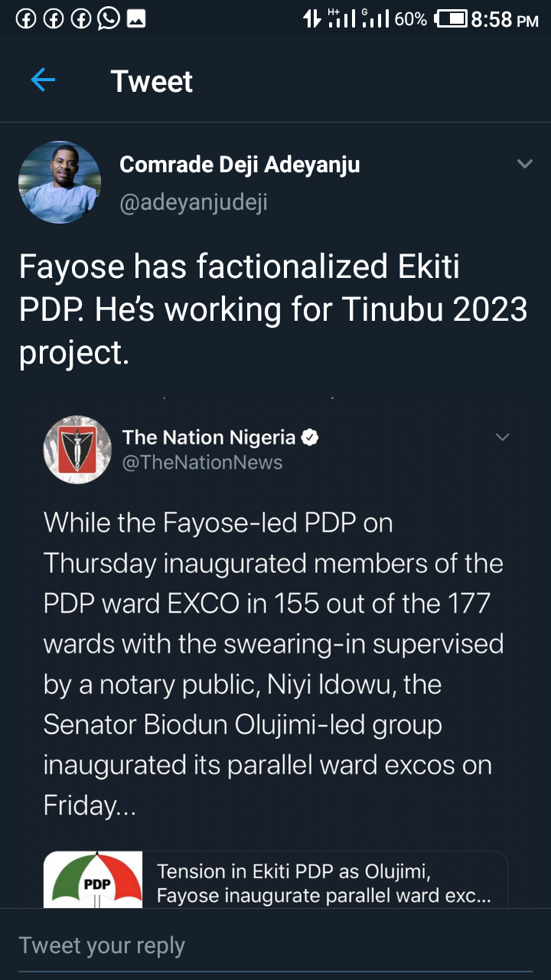The image size is (551, 980).
Task: Tap the verified badge beside The Nation Nigeria
Action: point(310,437)
